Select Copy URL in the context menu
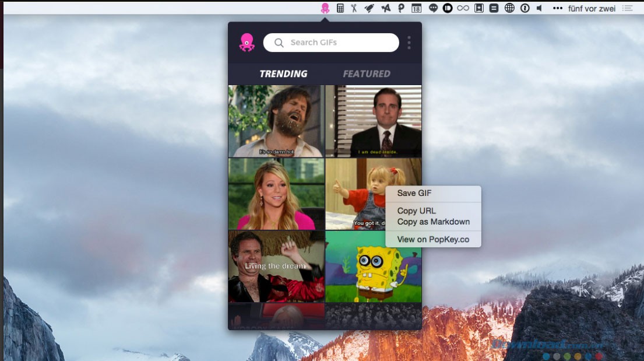Image resolution: width=644 pixels, height=361 pixels. 416,211
